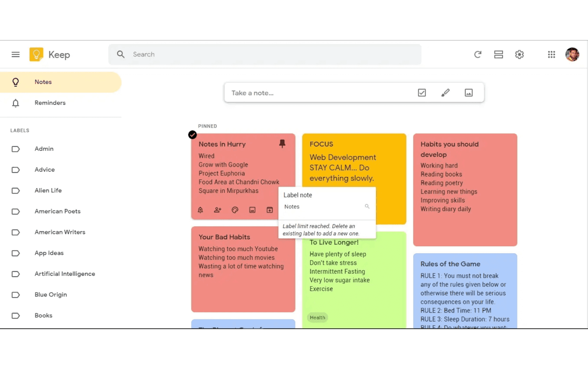Toggle the Notes label in Label note popup
The image size is (588, 369).
coord(291,207)
